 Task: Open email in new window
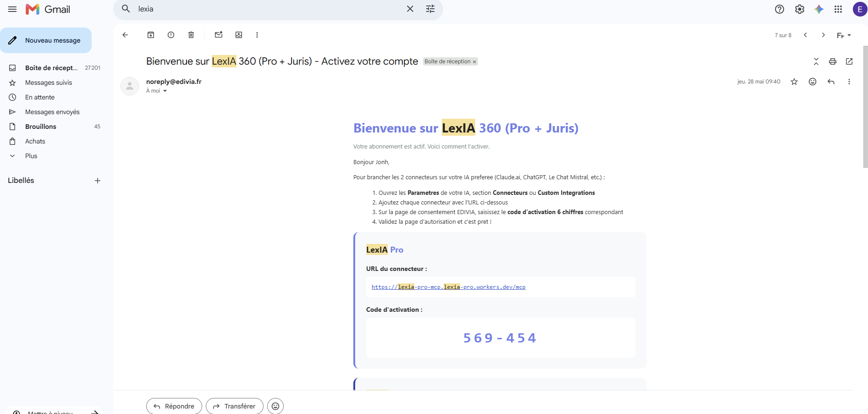(849, 61)
